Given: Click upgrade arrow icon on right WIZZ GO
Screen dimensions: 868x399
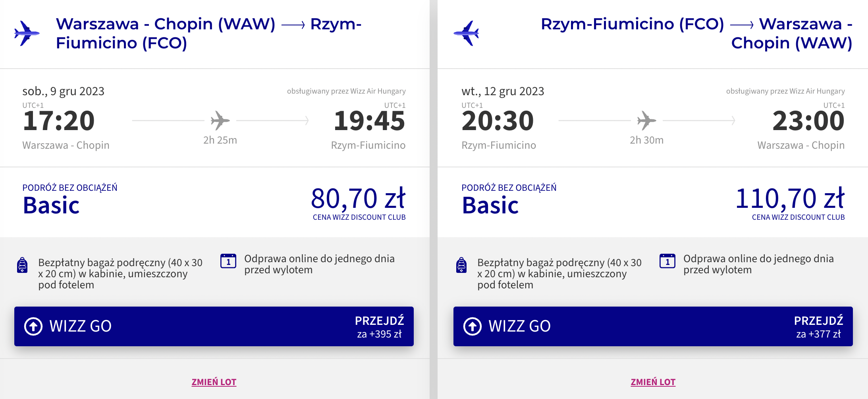Looking at the screenshot, I should click(x=473, y=326).
